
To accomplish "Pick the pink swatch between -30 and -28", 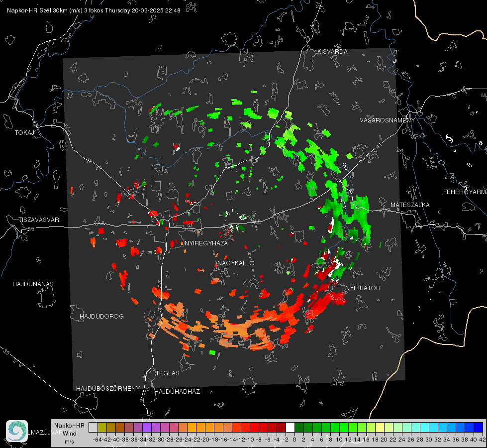I will click(x=165, y=427).
